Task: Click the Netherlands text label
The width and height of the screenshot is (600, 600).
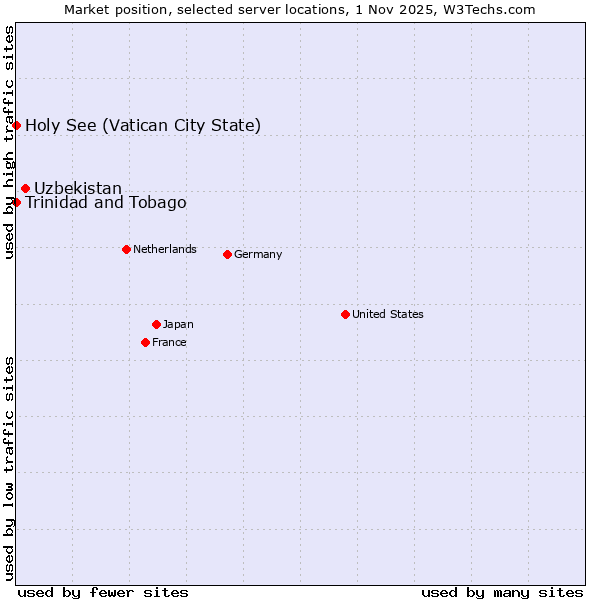Action: point(165,249)
